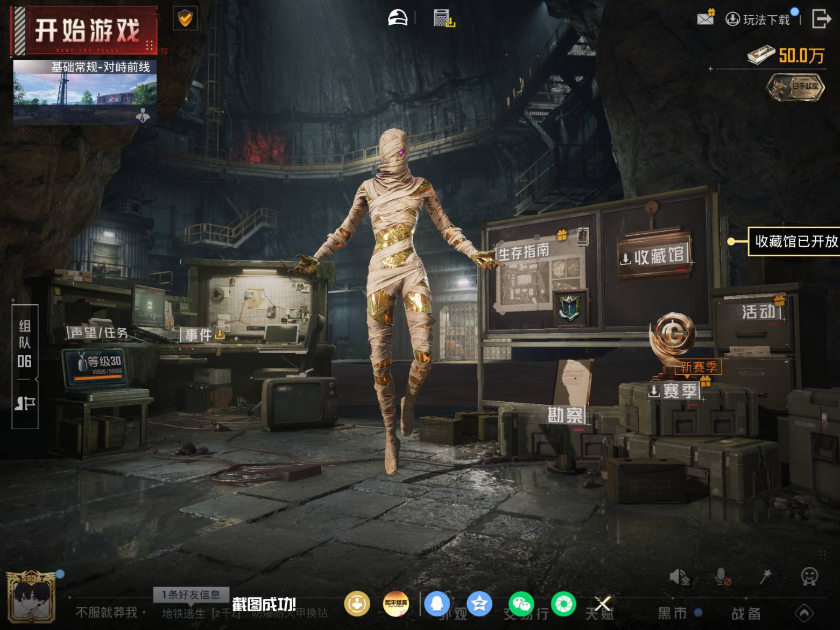840x630 pixels.
Task: Share the screenshot to QQ Zone
Action: coord(479,604)
